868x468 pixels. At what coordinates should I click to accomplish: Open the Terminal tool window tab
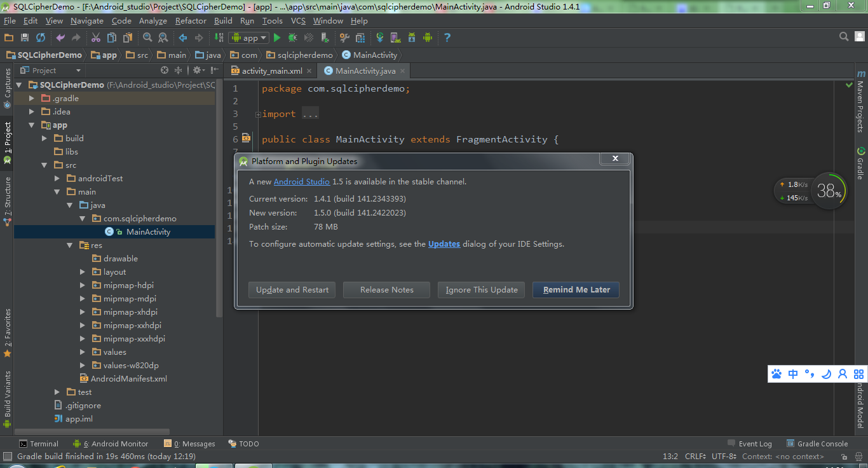point(39,444)
